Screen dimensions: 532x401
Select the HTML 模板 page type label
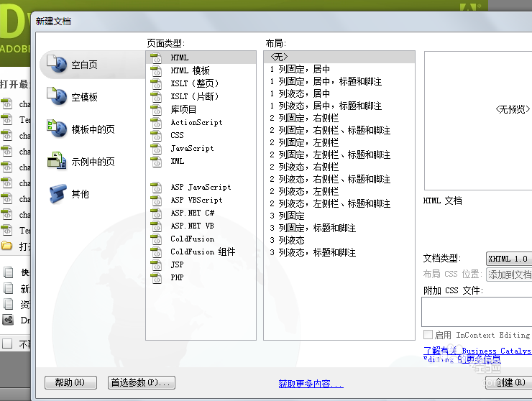[190, 70]
